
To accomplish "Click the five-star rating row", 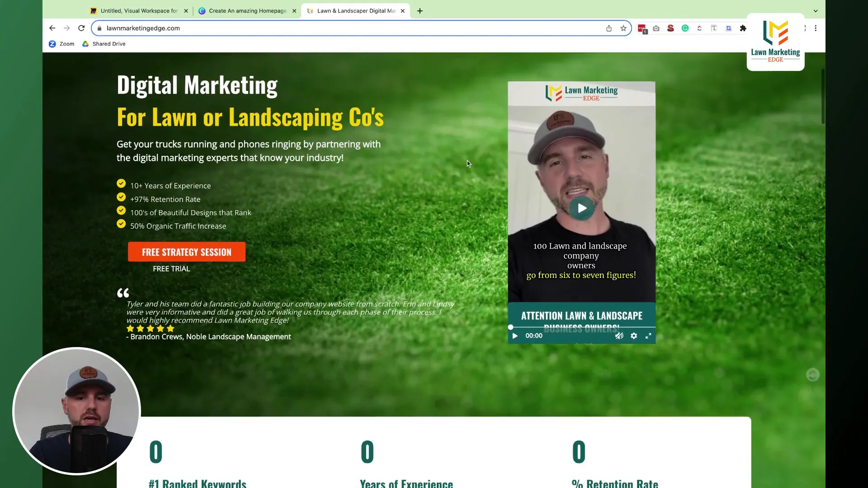I will (150, 328).
